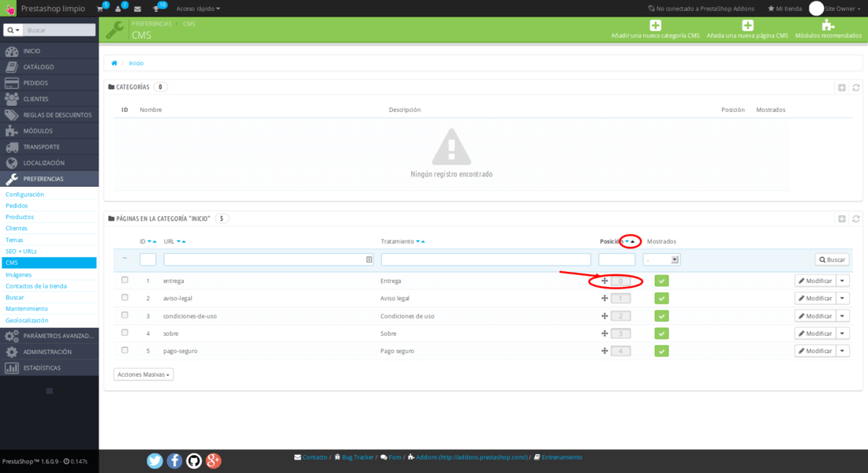The height and width of the screenshot is (473, 868).
Task: Open Acciones Masivas dropdown
Action: pyautogui.click(x=144, y=374)
